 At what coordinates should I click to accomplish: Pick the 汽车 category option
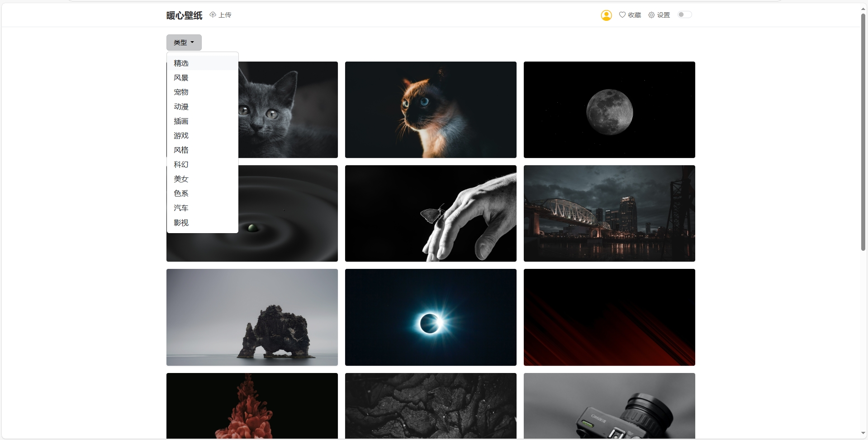[181, 208]
